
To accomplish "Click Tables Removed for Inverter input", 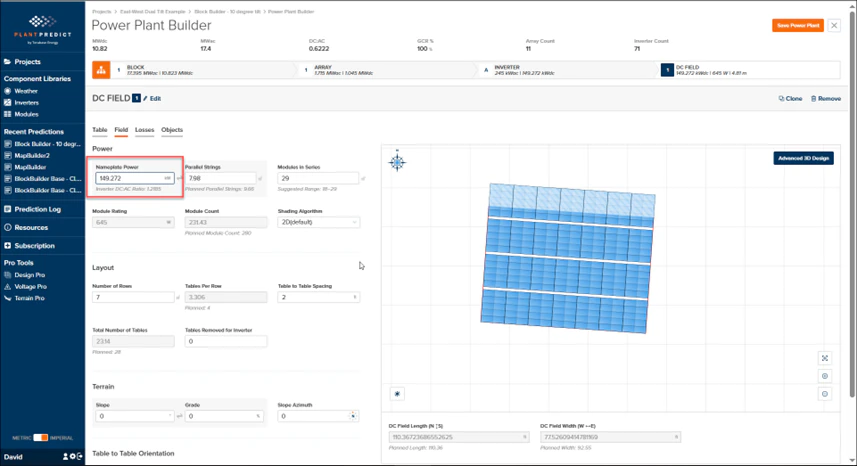I will click(x=226, y=341).
